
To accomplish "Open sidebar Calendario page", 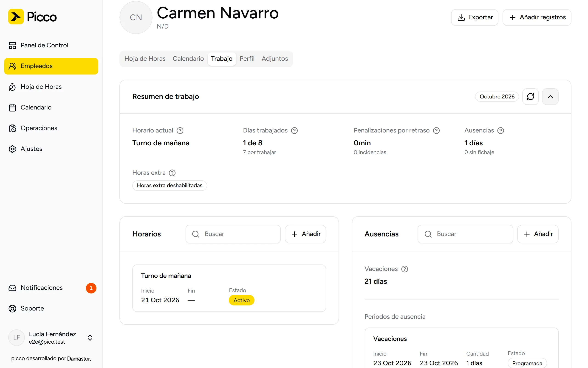I will point(51,107).
